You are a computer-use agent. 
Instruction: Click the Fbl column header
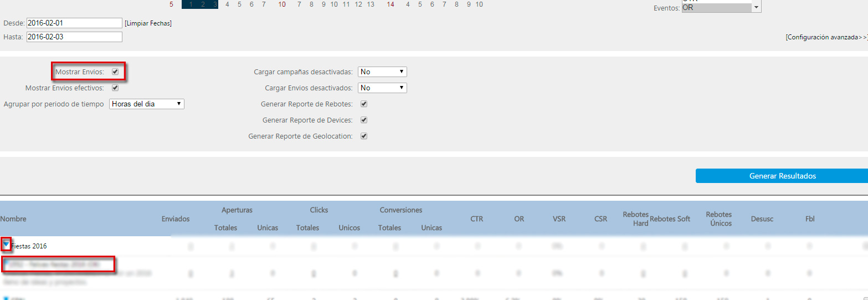810,219
